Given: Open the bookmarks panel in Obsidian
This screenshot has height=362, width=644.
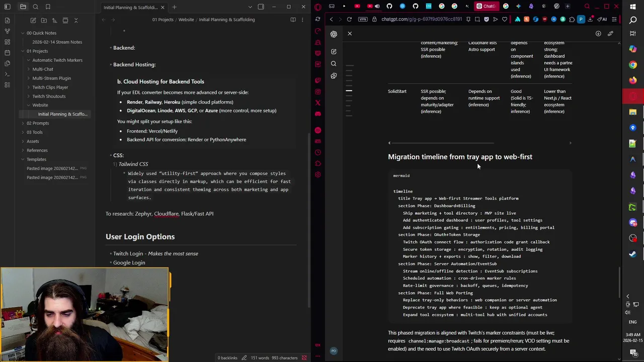Looking at the screenshot, I should point(48,7).
